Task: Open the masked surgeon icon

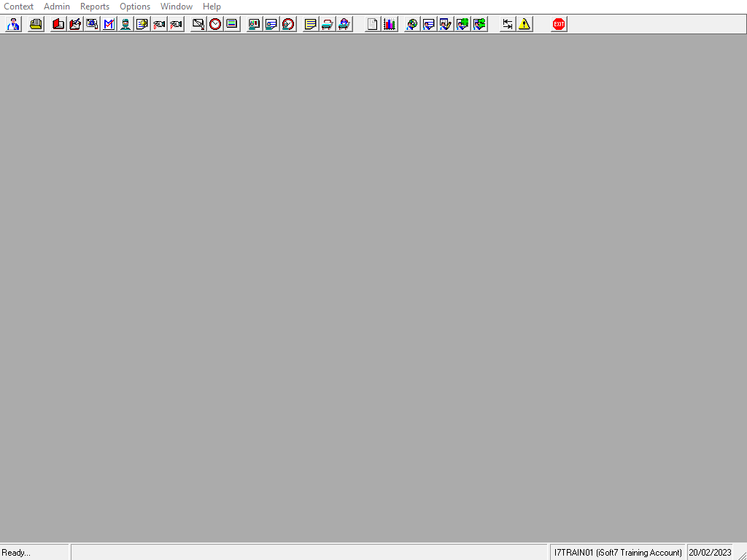Action: (125, 24)
